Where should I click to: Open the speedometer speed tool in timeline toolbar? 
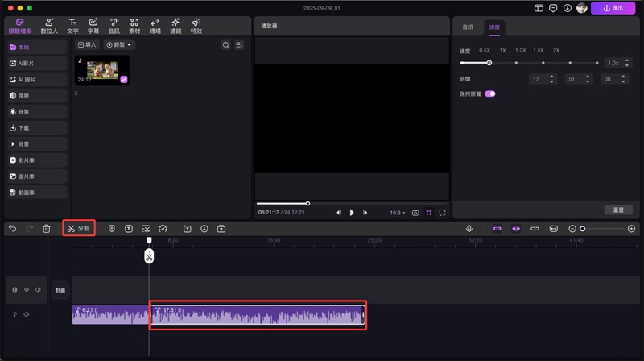[x=162, y=229]
